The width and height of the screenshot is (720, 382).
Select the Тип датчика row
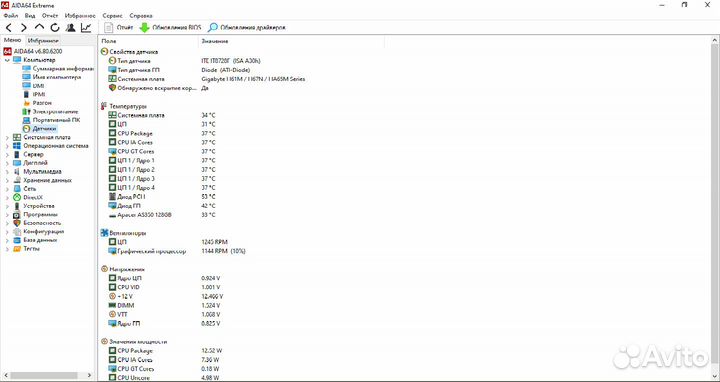click(x=186, y=61)
